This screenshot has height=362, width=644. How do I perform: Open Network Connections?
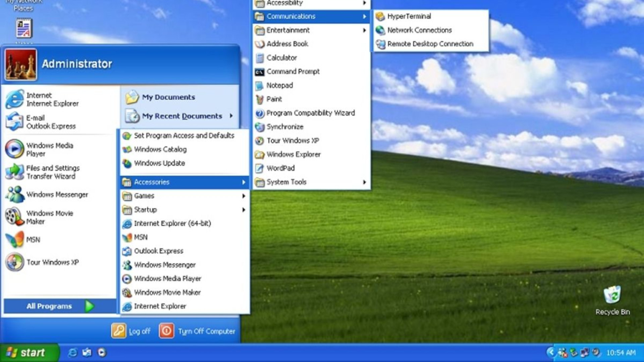(419, 30)
